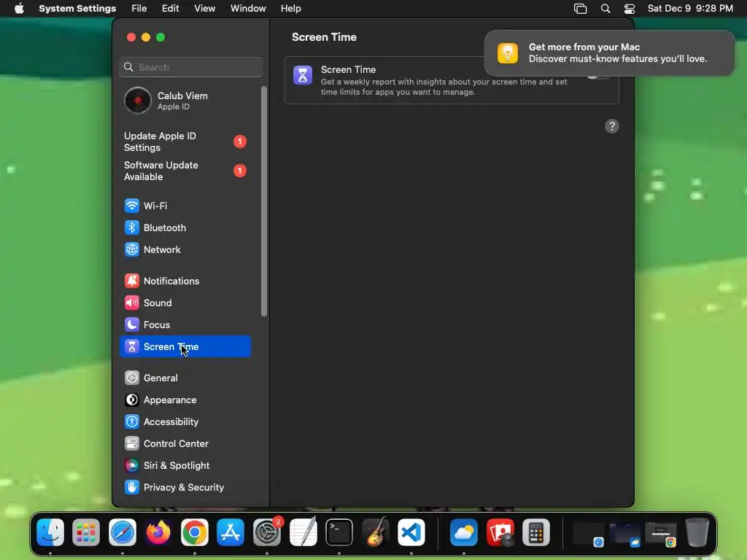747x560 pixels.
Task: Click the Stage Manager menu bar icon
Action: click(580, 9)
